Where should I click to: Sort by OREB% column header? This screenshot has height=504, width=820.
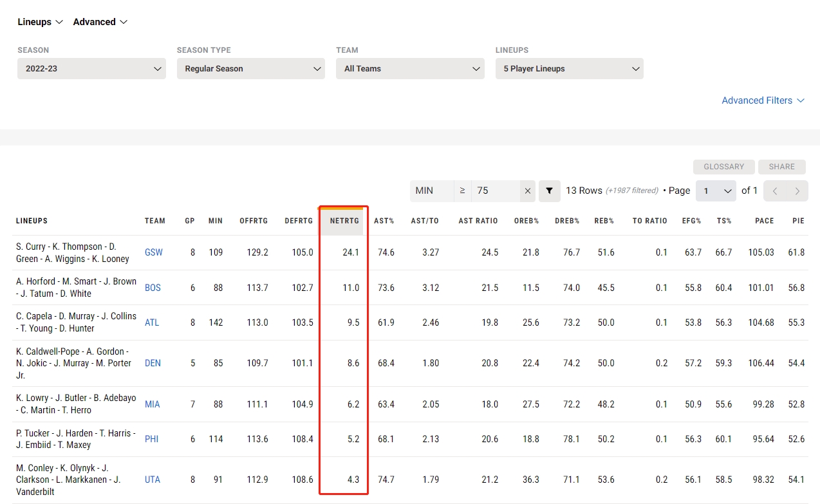click(526, 221)
